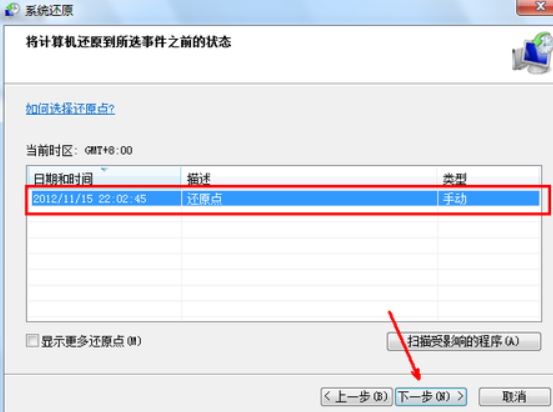The height and width of the screenshot is (412, 553).
Task: Click the System Restore title bar icon
Action: (x=12, y=10)
